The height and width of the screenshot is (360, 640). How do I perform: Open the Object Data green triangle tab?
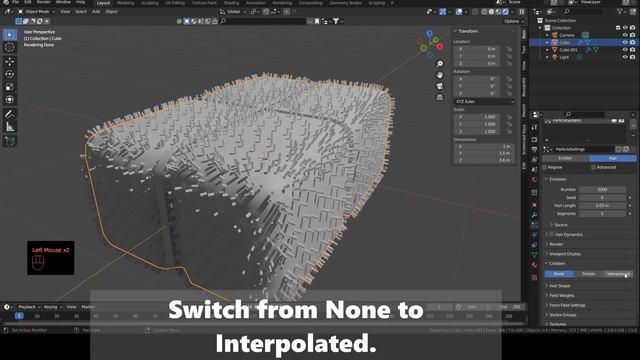coord(534,255)
